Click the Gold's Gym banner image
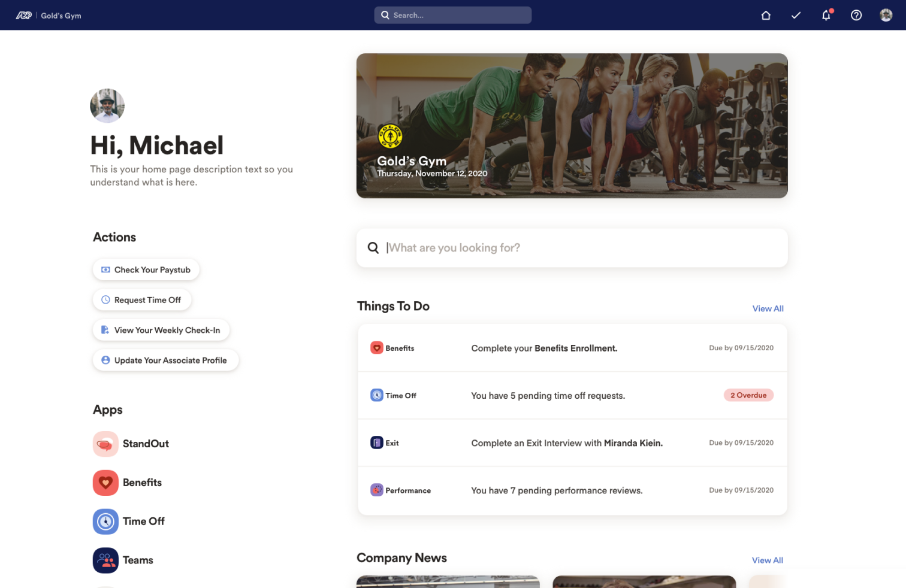906x588 pixels. [572, 126]
